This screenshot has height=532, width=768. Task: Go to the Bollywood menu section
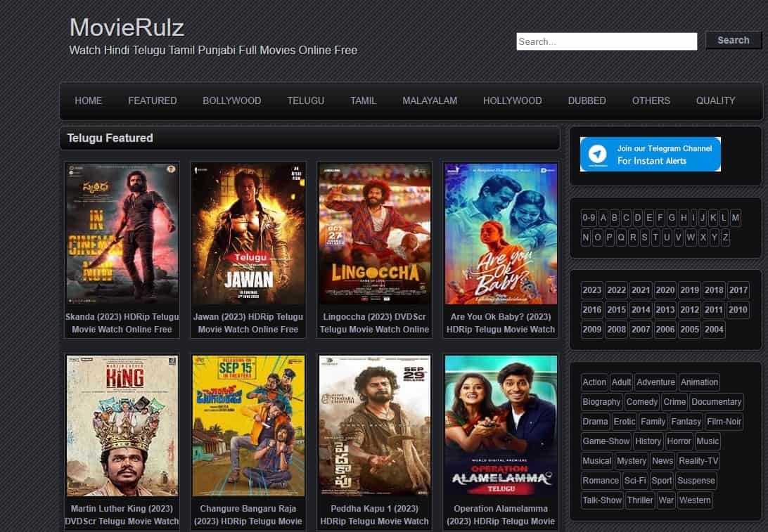click(231, 100)
